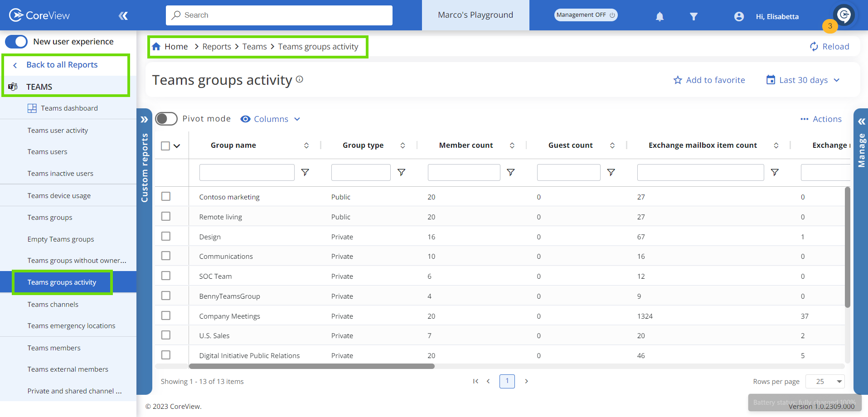This screenshot has height=417, width=868.
Task: Select the SOC Team row checkbox
Action: tap(166, 276)
